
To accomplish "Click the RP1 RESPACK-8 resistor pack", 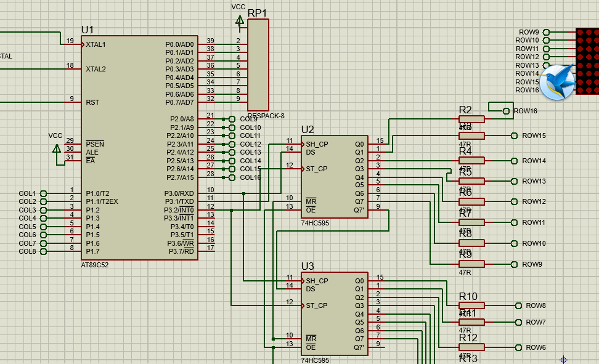I will pos(258,65).
